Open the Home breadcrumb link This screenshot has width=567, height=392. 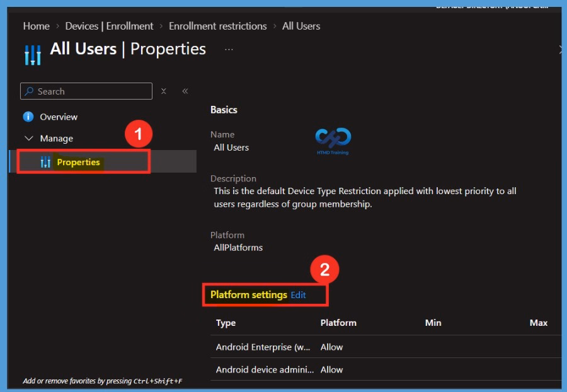click(36, 26)
